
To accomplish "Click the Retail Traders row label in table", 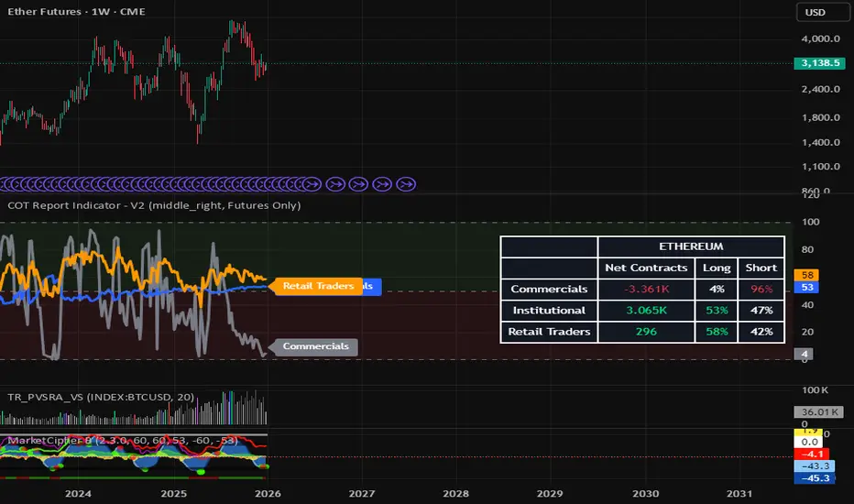I will (x=549, y=332).
